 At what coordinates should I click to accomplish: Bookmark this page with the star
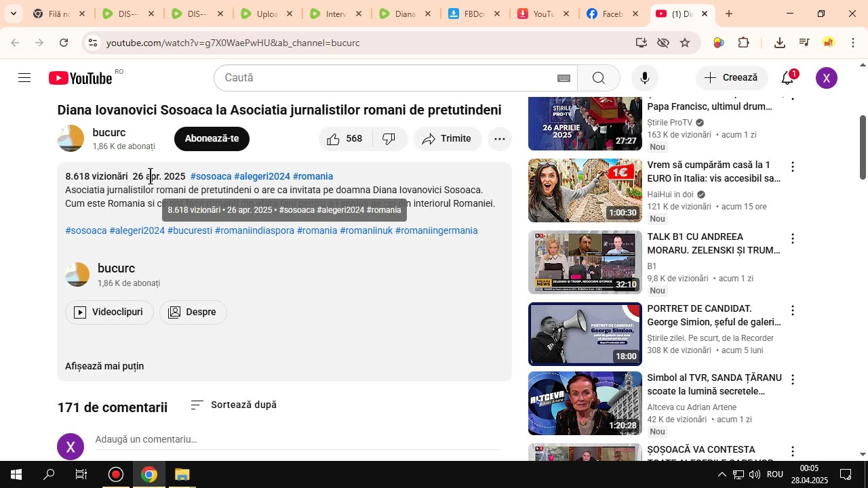click(x=685, y=43)
